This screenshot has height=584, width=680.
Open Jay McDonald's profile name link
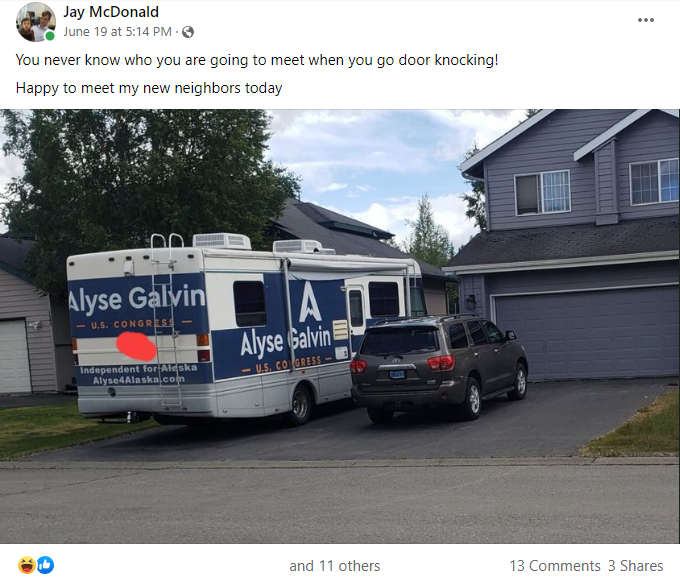pyautogui.click(x=111, y=12)
